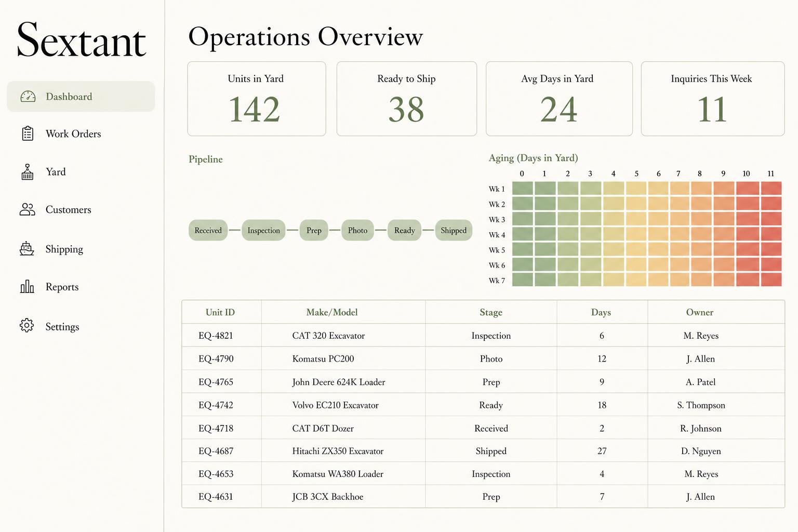Click the Wk 1 day 0 heatmap cell

pyautogui.click(x=523, y=188)
